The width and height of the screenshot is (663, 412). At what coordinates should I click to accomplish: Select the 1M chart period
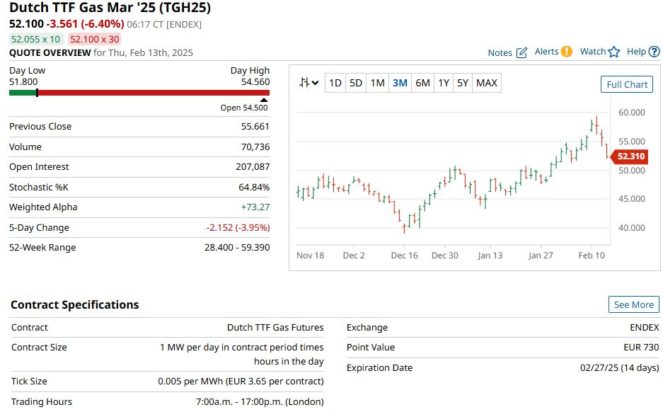click(x=377, y=83)
